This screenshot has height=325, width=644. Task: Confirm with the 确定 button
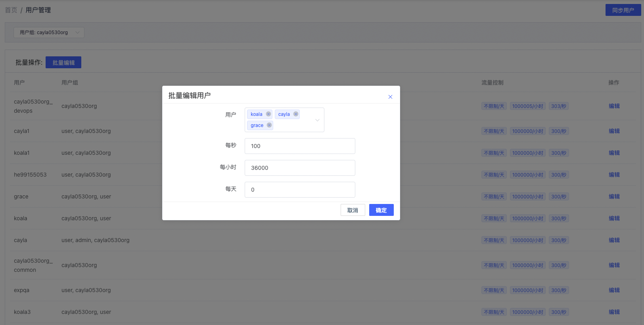click(x=381, y=210)
